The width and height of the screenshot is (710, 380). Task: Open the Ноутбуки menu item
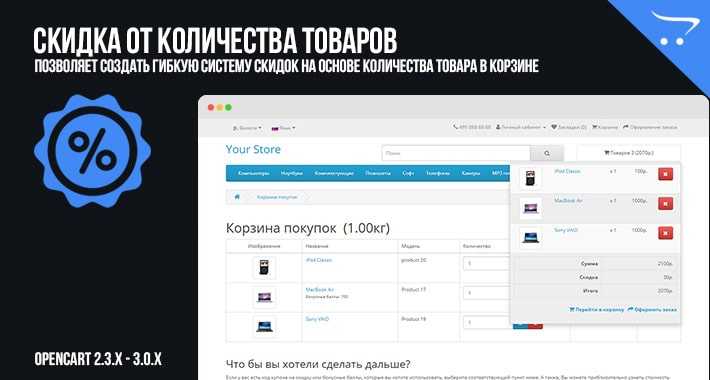292,173
